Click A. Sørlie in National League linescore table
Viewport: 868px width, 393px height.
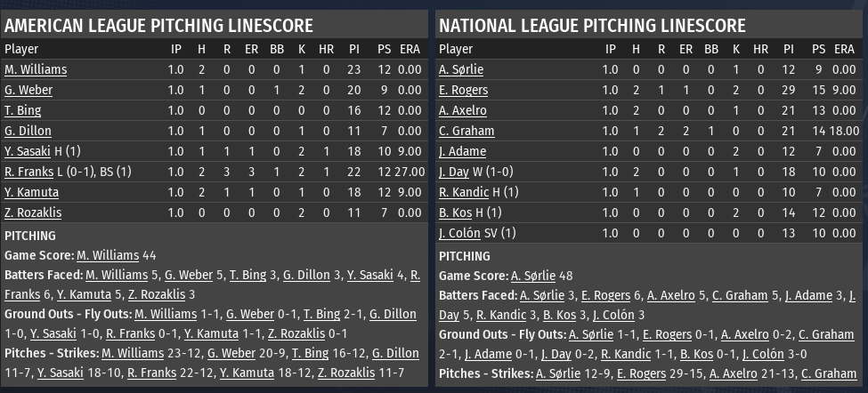pos(461,69)
